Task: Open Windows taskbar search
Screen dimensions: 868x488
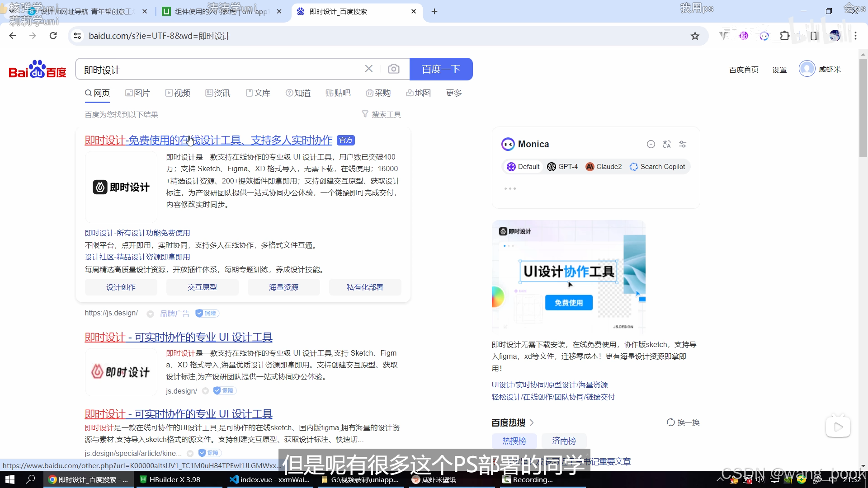Action: 31,479
